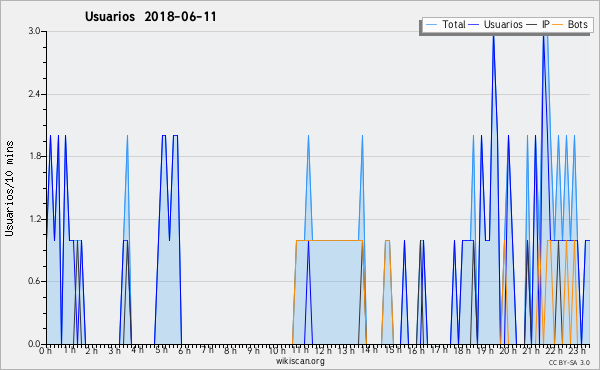Click the y-axis label 'Usuarios/10 mins'

[9, 189]
